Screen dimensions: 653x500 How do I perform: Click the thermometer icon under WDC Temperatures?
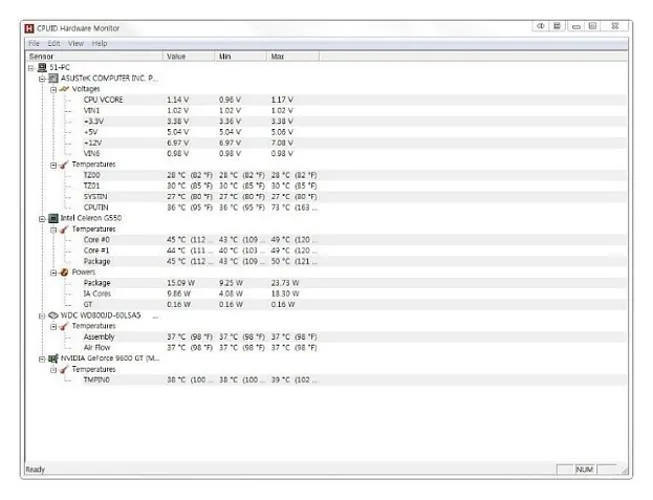(x=64, y=326)
